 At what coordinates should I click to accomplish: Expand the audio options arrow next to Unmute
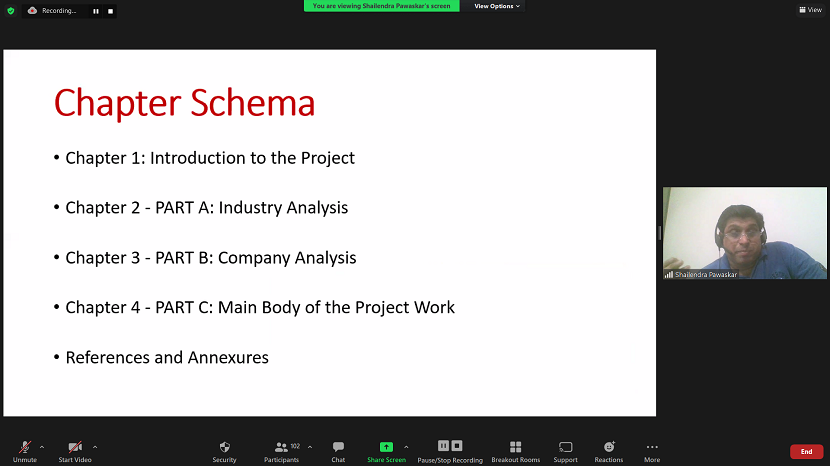click(x=42, y=447)
